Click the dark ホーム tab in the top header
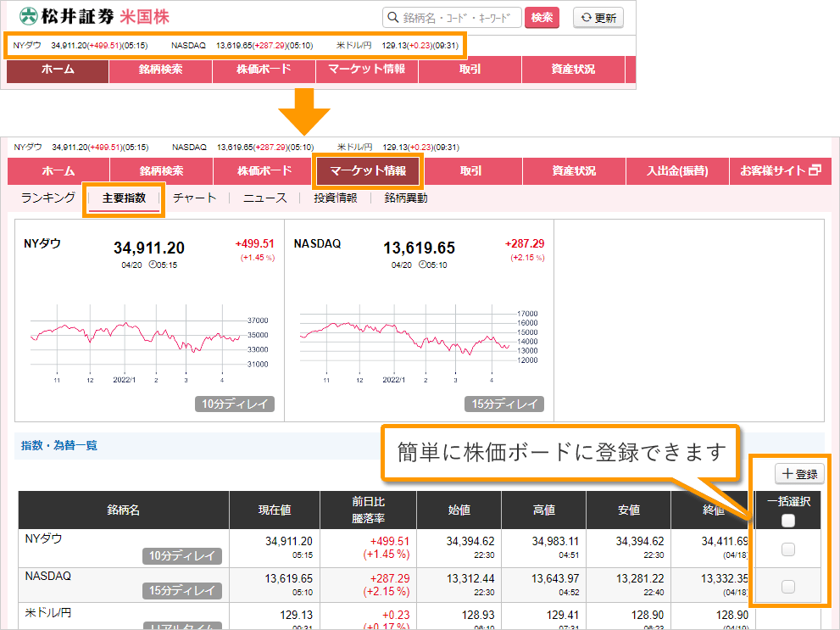The image size is (840, 630). point(58,70)
